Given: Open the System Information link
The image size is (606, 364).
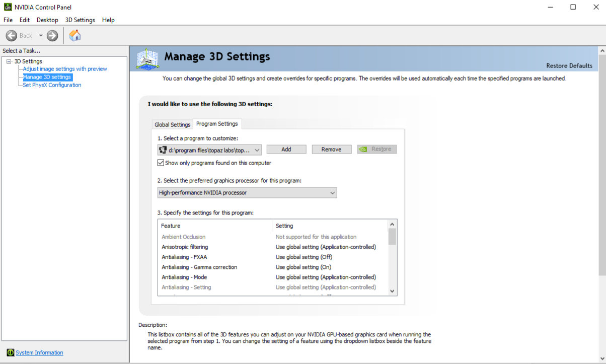Looking at the screenshot, I should (x=39, y=352).
